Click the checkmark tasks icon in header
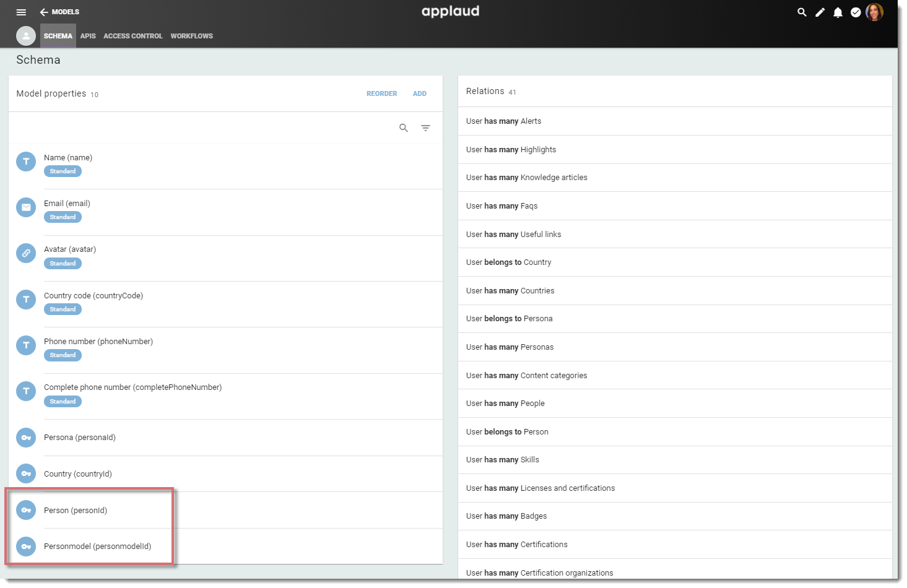The width and height of the screenshot is (907, 588). pyautogui.click(x=856, y=12)
